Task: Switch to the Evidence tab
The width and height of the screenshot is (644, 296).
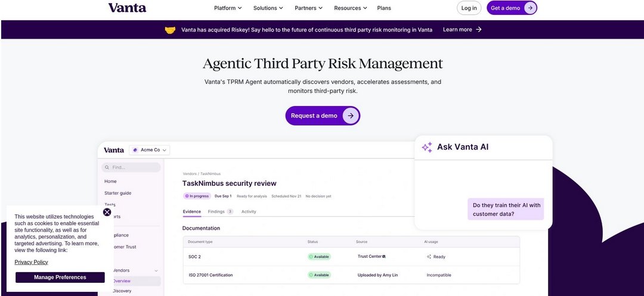Action: click(192, 211)
